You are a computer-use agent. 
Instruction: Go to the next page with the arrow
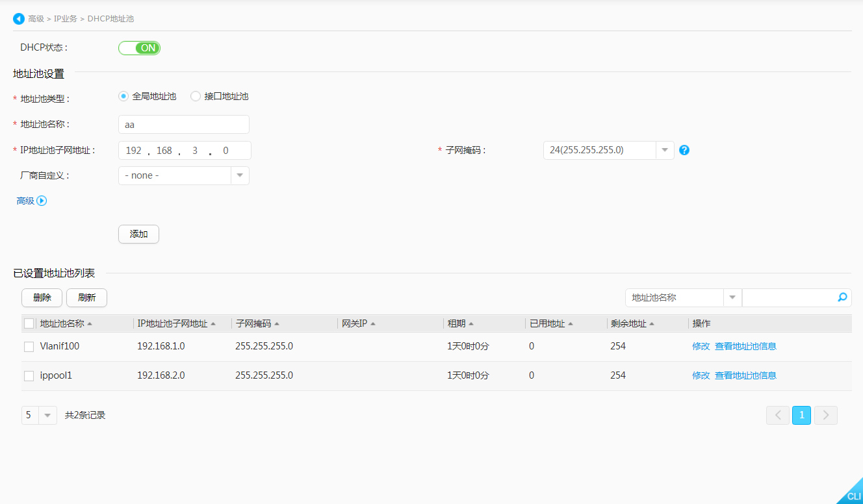825,415
